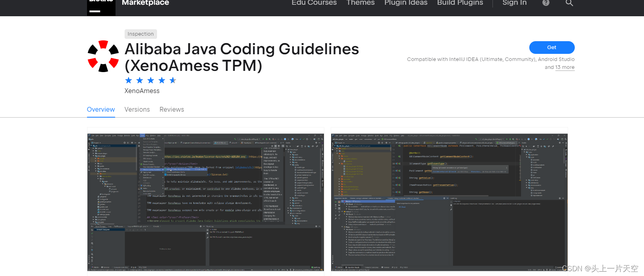Open the help question mark icon
Viewport: 644px width, 276px height.
point(546,3)
